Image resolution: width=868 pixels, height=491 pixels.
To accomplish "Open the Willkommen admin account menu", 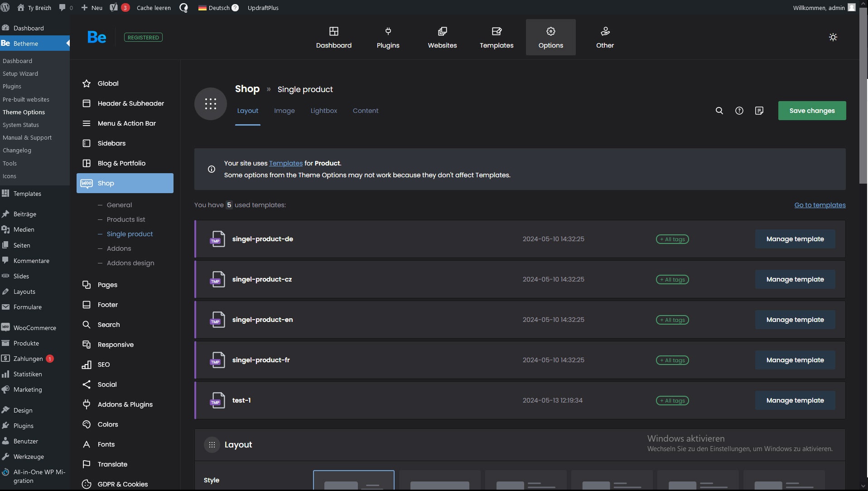I will click(x=824, y=7).
